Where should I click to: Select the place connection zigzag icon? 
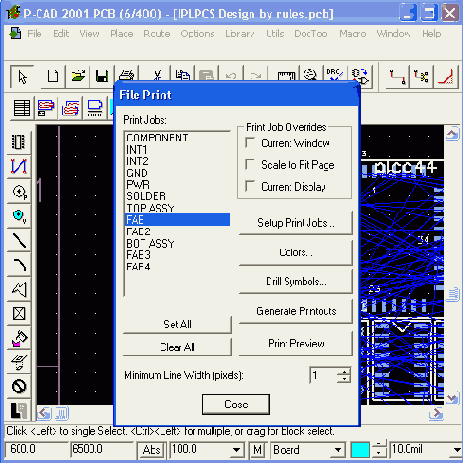coord(19,166)
